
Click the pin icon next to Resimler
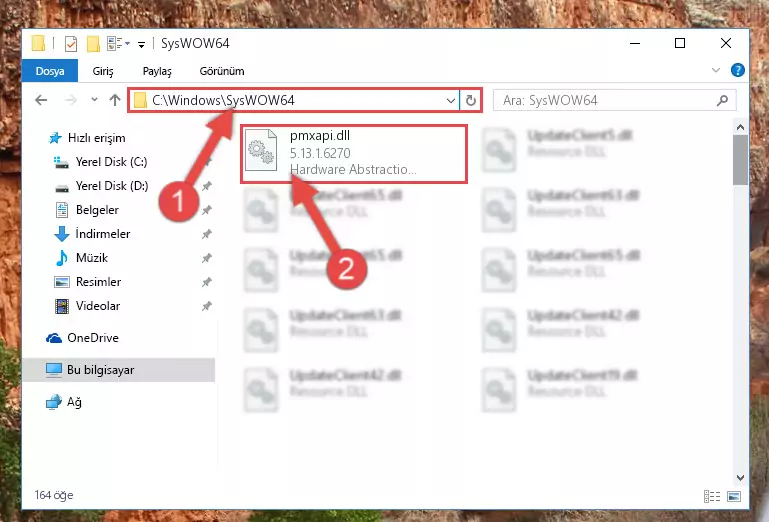(207, 282)
